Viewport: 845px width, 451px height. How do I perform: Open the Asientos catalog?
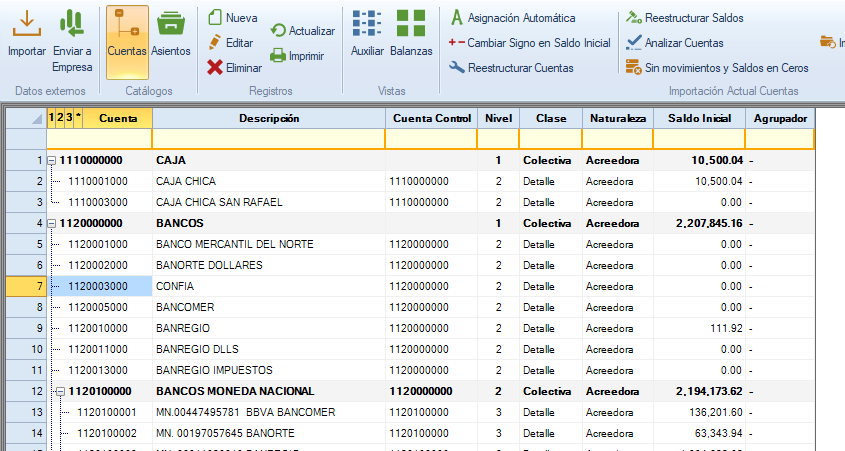pos(171,24)
